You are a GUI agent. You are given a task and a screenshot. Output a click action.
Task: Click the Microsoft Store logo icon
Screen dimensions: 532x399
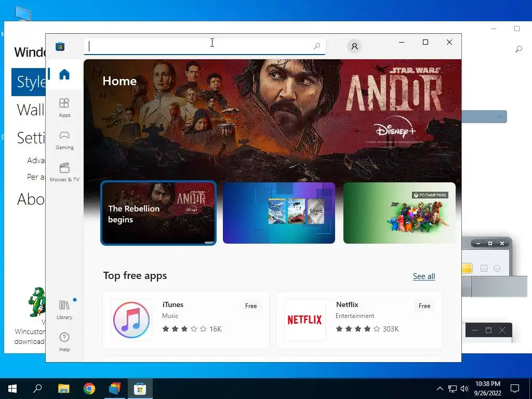point(60,46)
